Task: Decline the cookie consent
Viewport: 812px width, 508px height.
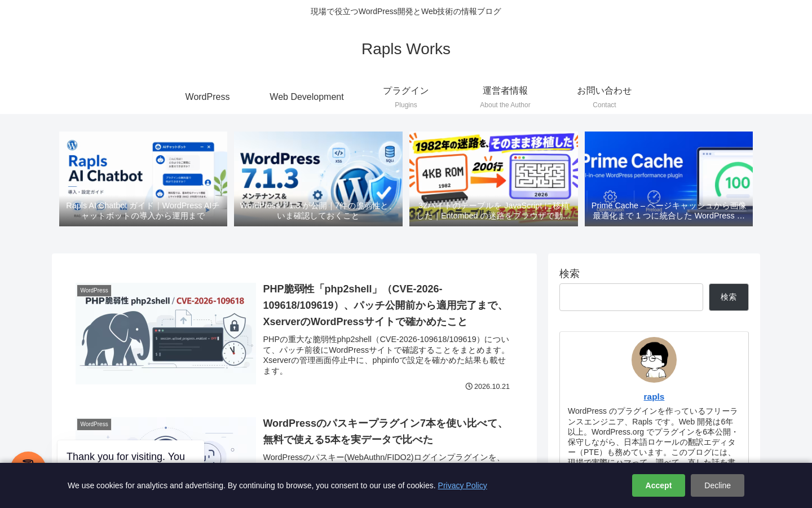Action: coord(717,485)
